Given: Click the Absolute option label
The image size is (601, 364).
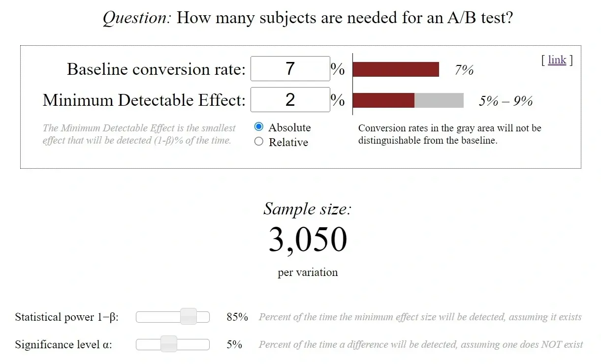Looking at the screenshot, I should (x=289, y=127).
